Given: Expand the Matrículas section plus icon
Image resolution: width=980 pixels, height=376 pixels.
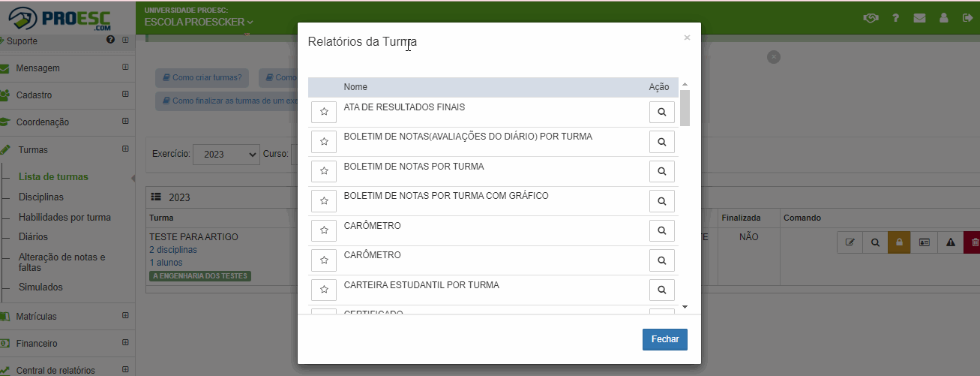Looking at the screenshot, I should point(125,316).
